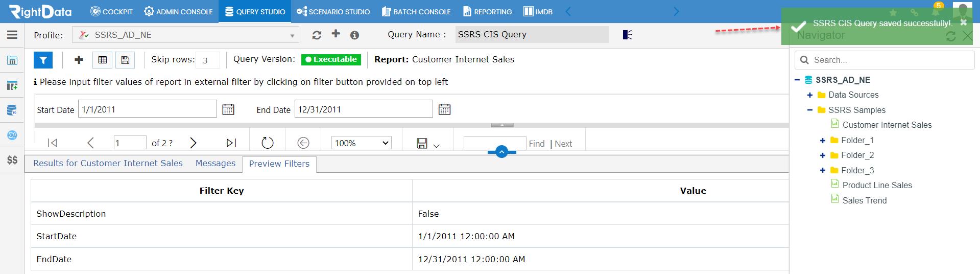Viewport: 980px width, 274px height.
Task: Add a new profile via plus icon
Action: pos(336,34)
